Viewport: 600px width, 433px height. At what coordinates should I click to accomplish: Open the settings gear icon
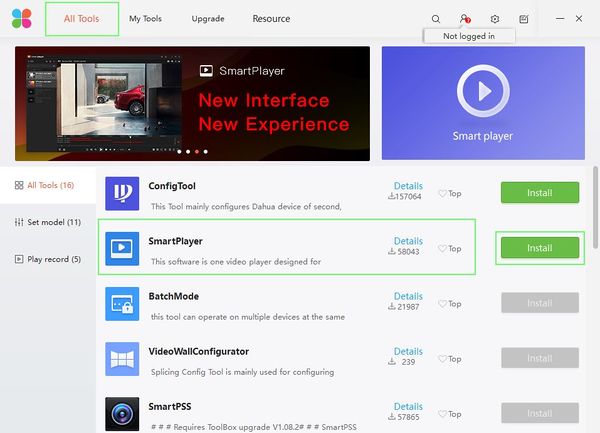[494, 19]
